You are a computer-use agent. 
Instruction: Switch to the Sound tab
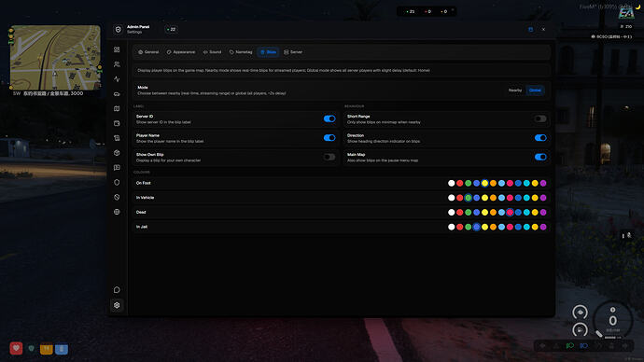coord(213,52)
